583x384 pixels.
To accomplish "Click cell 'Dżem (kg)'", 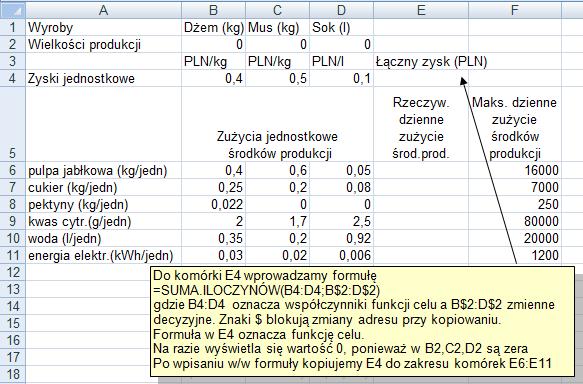I will pyautogui.click(x=213, y=27).
